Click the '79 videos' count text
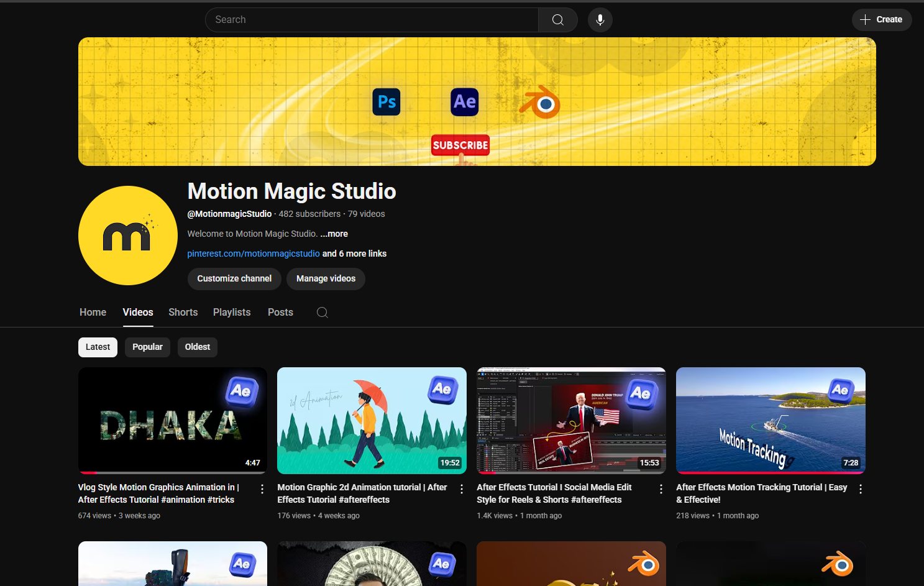Viewport: 924px width, 586px height. [367, 214]
